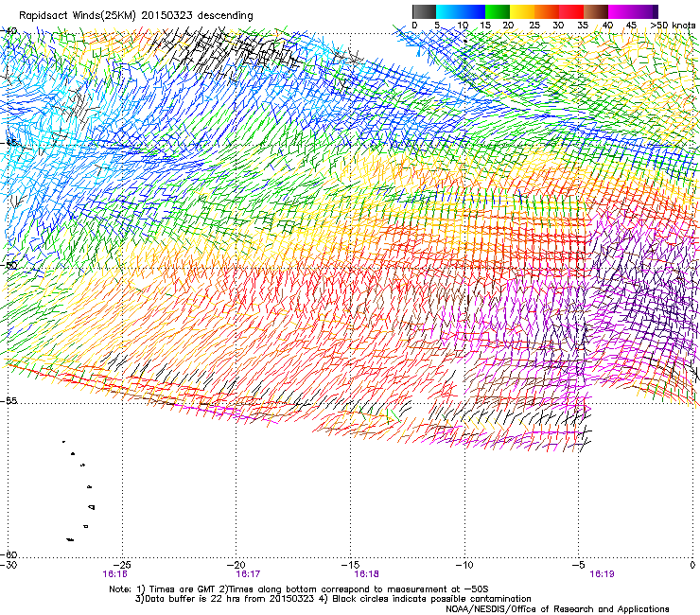The image size is (700, 615).
Task: Click the red 30–35 knots legend segment
Action: click(x=571, y=11)
